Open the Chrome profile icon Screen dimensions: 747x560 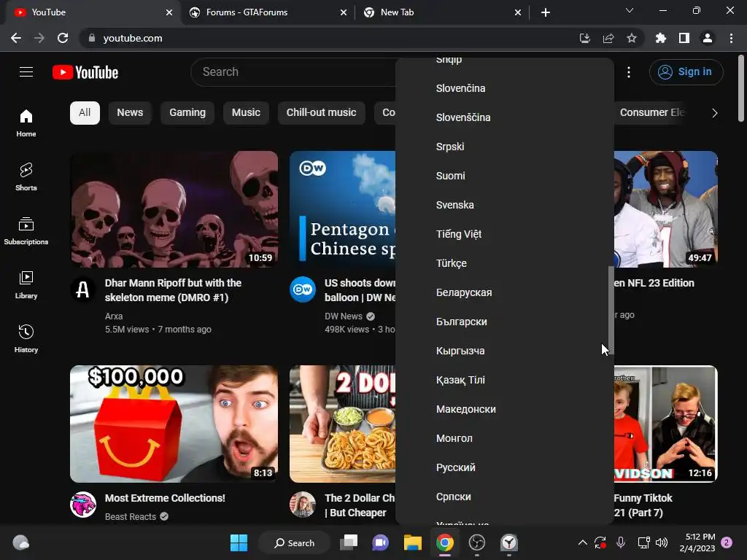click(x=708, y=38)
